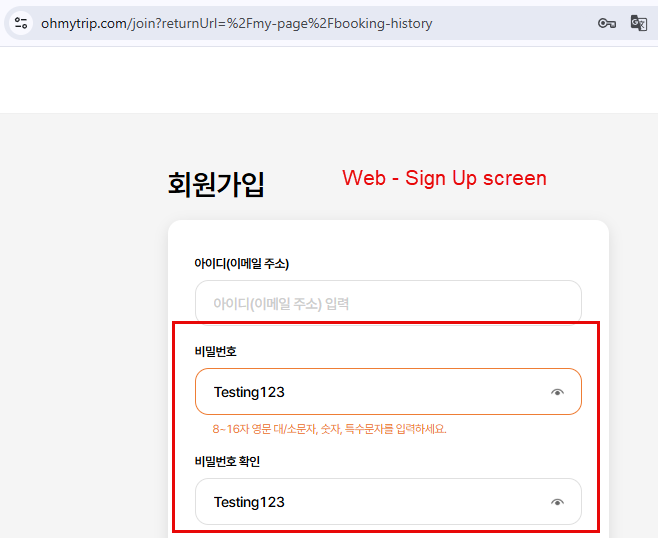This screenshot has height=538, width=658.
Task: Open the Google Translate page icon
Action: (639, 23)
